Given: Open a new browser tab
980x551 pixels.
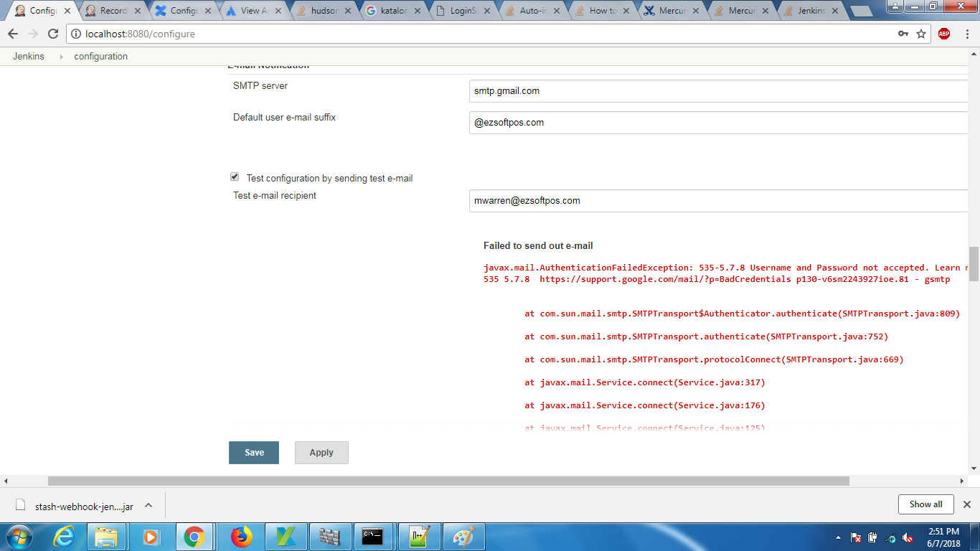Looking at the screenshot, I should point(862,11).
